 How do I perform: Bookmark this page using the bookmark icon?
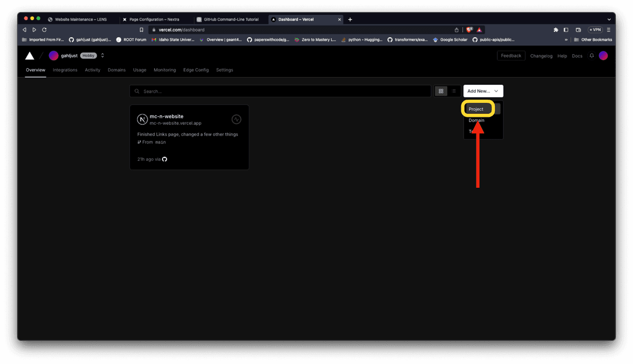141,30
